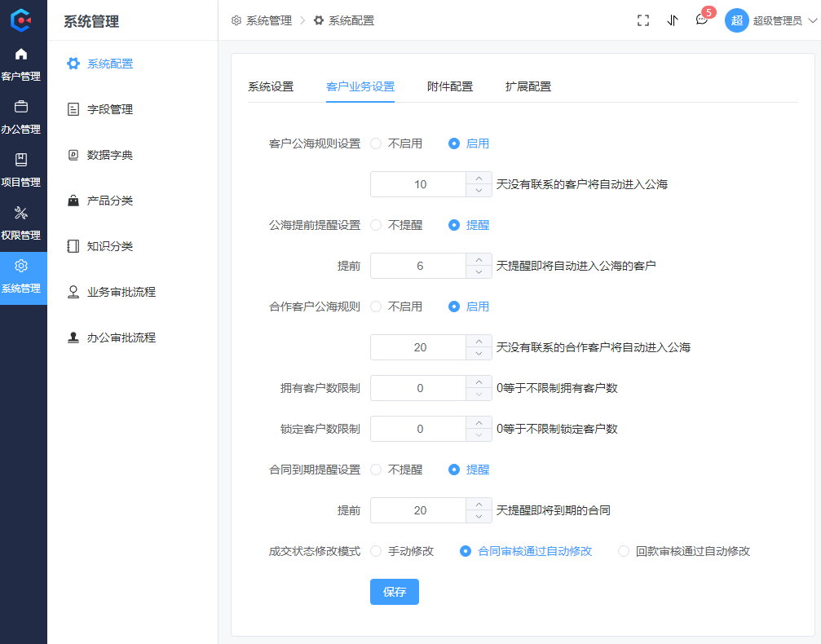The height and width of the screenshot is (644, 821).
Task: Click the 字段管理 menu icon
Action: (x=73, y=109)
